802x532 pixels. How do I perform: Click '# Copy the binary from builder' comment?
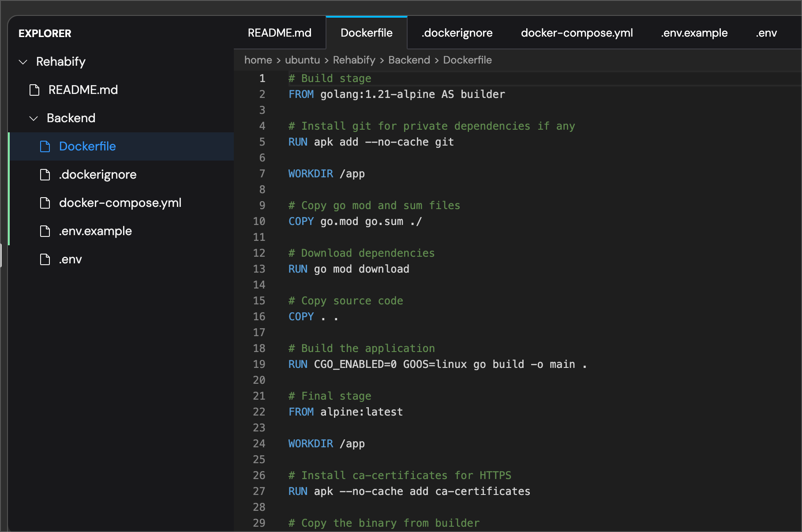384,523
